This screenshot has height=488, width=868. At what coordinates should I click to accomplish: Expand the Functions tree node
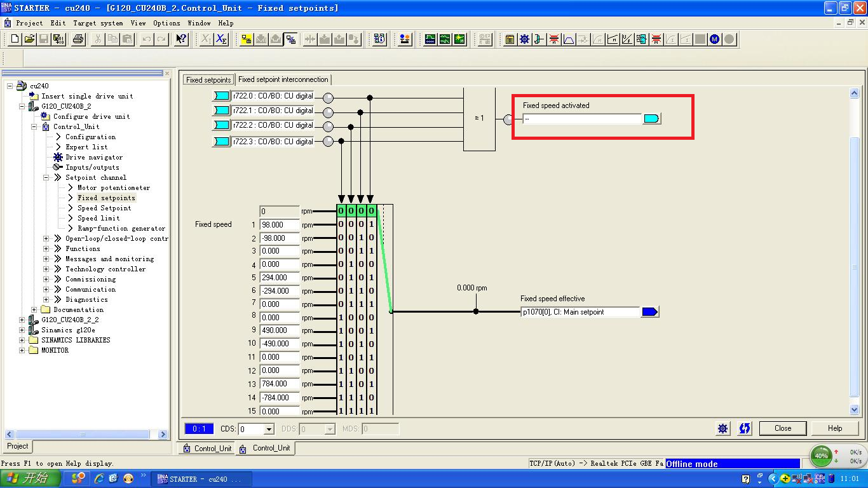click(46, 248)
